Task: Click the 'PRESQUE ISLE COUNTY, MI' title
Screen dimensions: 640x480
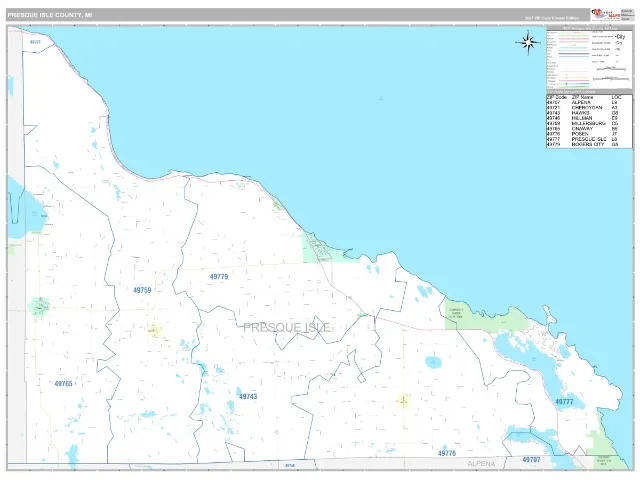Action: tap(50, 15)
